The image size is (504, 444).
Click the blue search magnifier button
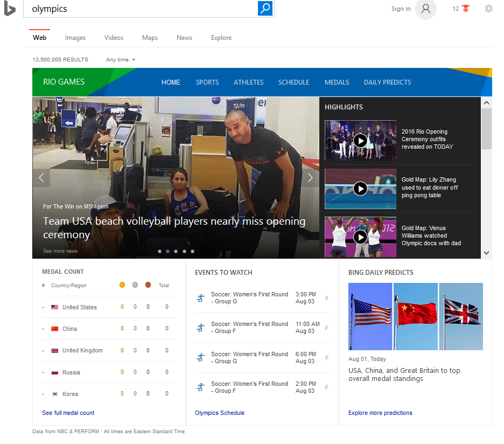coord(265,9)
